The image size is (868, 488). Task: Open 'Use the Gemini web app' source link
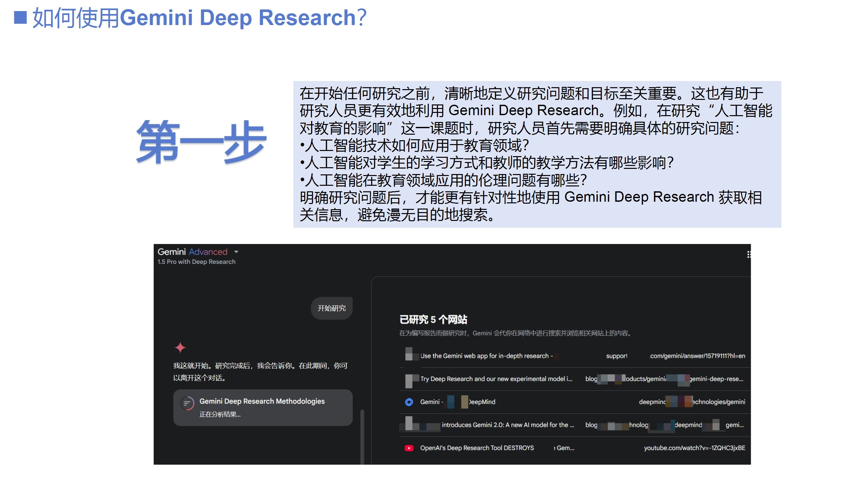tap(486, 356)
